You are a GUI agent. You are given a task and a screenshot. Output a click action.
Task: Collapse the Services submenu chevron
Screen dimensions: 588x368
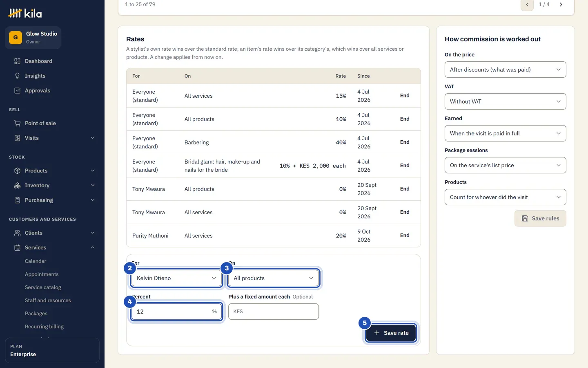click(93, 248)
